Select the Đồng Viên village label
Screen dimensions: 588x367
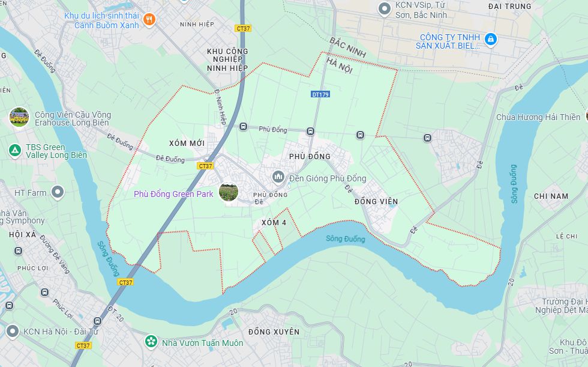(x=376, y=201)
